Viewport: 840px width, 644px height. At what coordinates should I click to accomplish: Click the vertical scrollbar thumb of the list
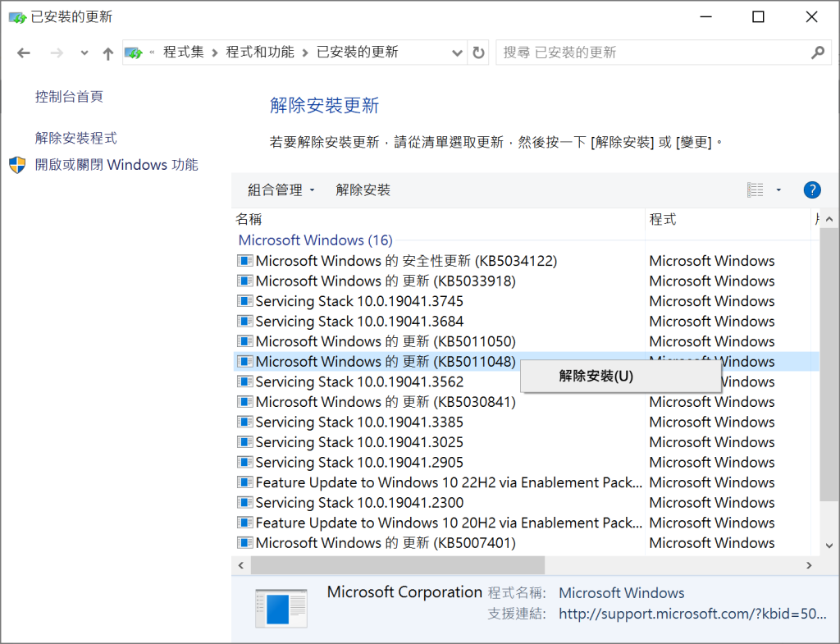(x=829, y=364)
